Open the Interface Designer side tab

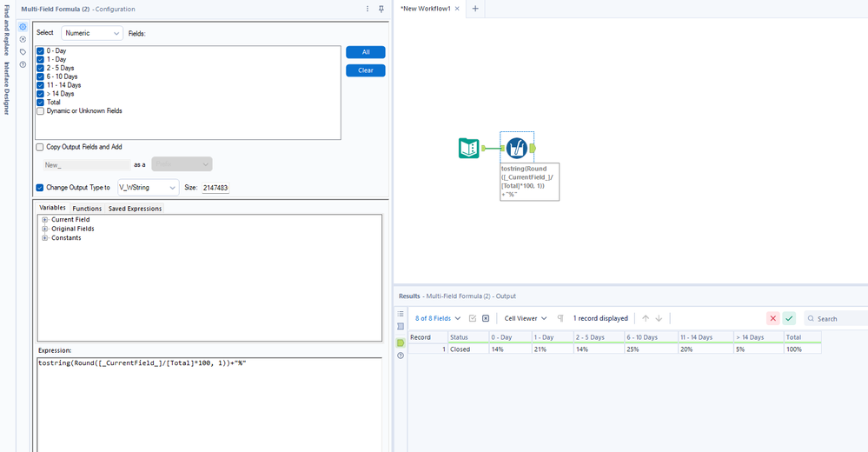[x=7, y=88]
